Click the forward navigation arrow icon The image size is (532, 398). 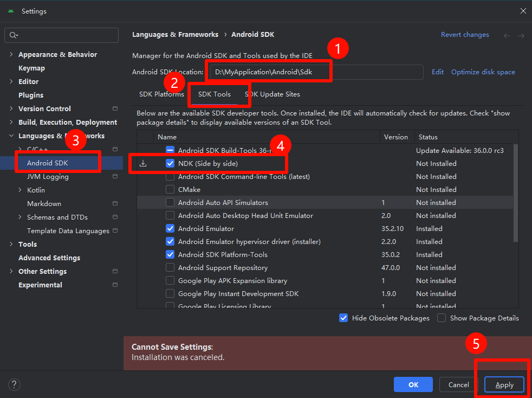pyautogui.click(x=521, y=35)
